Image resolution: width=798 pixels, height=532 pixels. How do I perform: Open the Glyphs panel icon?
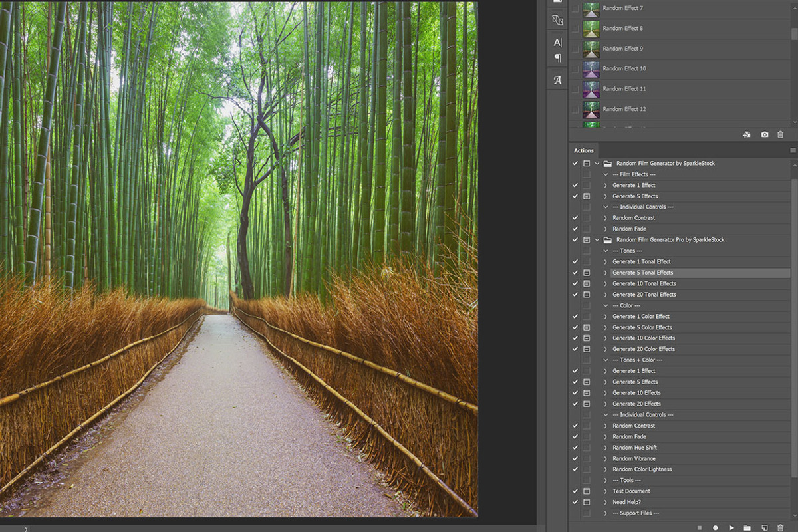click(557, 80)
